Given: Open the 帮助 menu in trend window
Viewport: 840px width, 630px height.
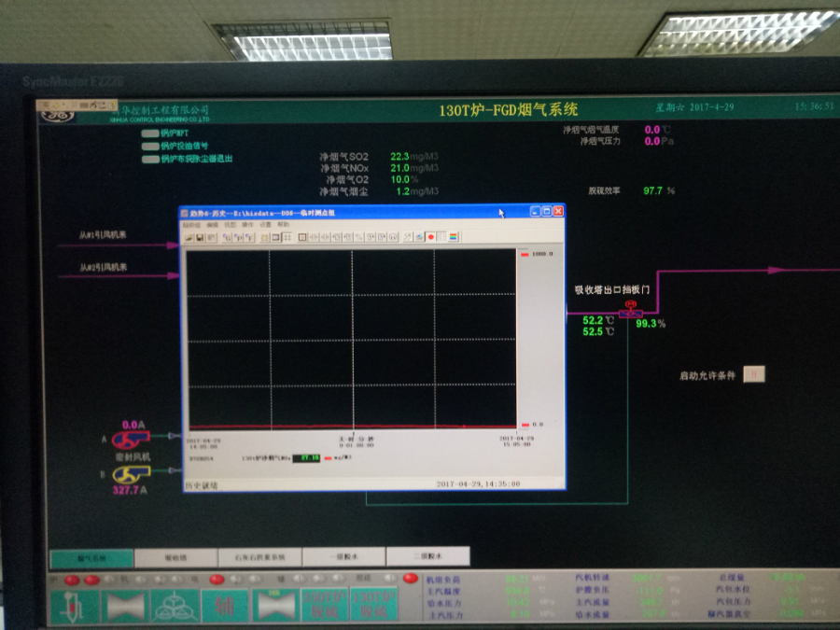Looking at the screenshot, I should (284, 225).
